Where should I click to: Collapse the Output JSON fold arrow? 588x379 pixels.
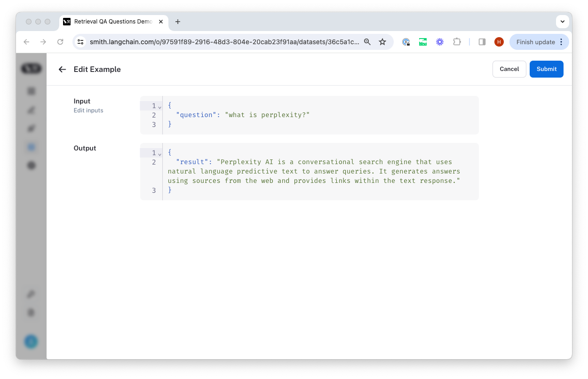(159, 154)
